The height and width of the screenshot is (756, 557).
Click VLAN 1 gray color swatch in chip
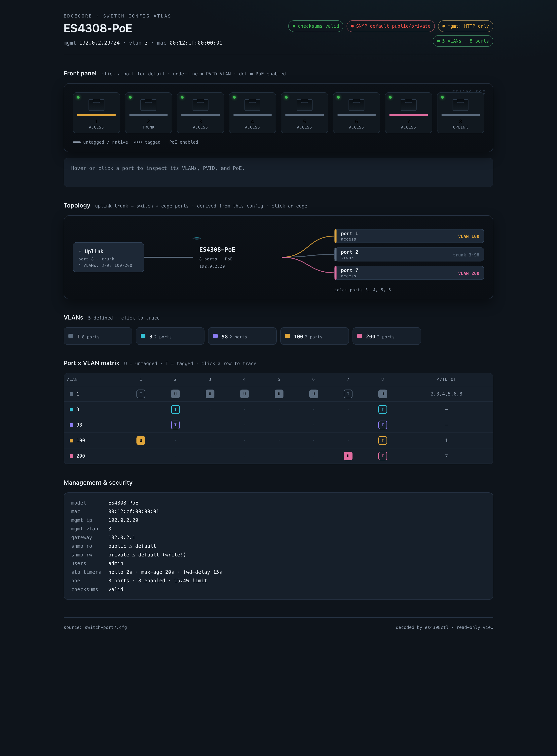pos(71,336)
